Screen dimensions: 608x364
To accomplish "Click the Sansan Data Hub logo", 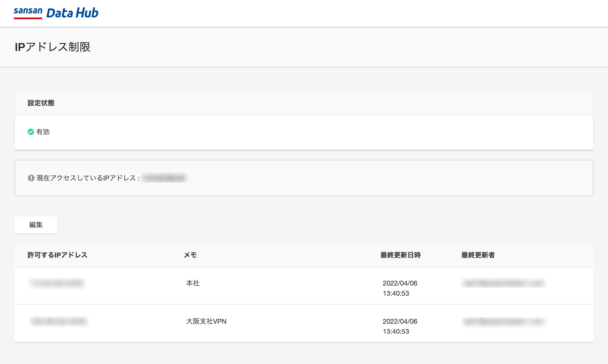I will point(56,13).
